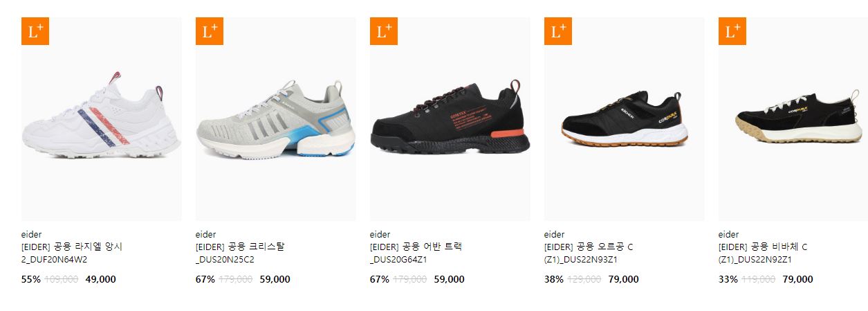Open the black shoe with beige sole image
Screen dimensions: 868x311
point(793,119)
